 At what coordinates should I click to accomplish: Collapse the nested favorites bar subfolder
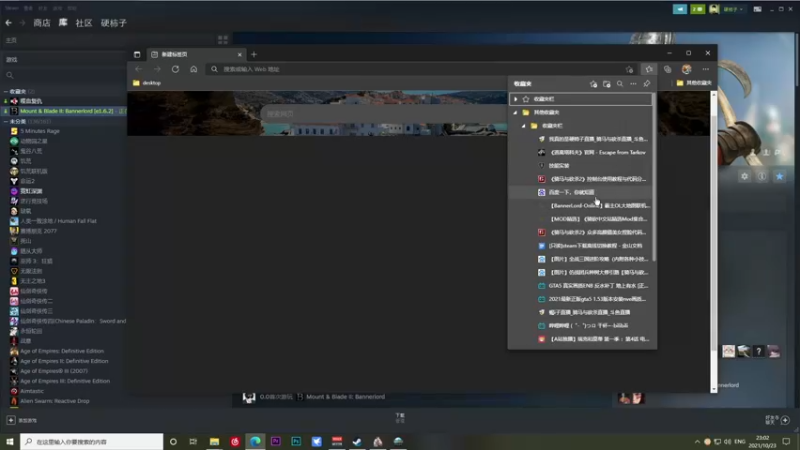523,126
